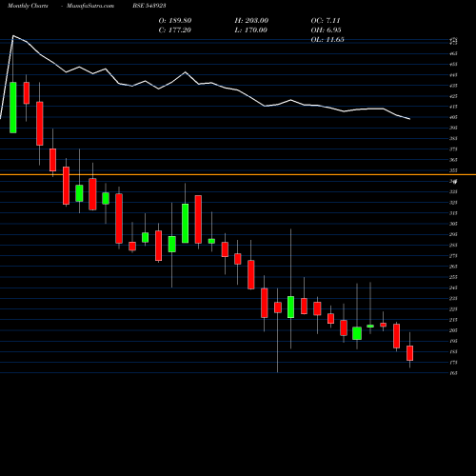This screenshot has height=476, width=476.
Task: Click the "Monthly Charts" title text
Action: coord(28,6)
